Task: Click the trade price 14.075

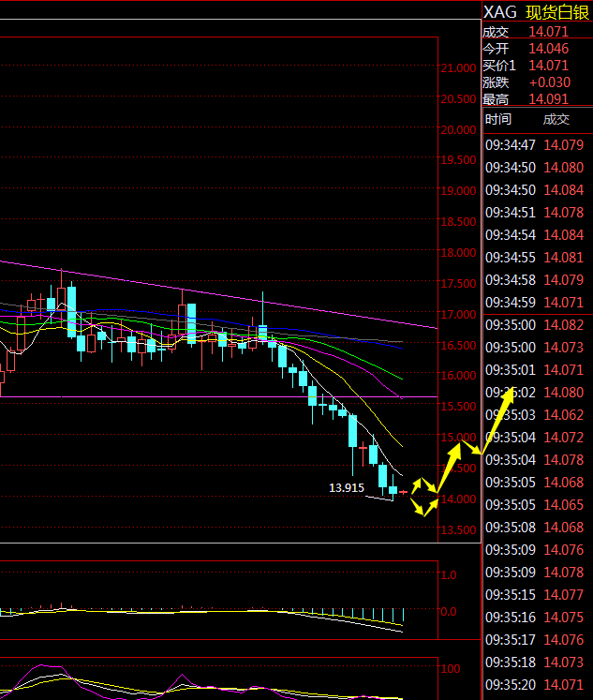Action: coord(564,618)
